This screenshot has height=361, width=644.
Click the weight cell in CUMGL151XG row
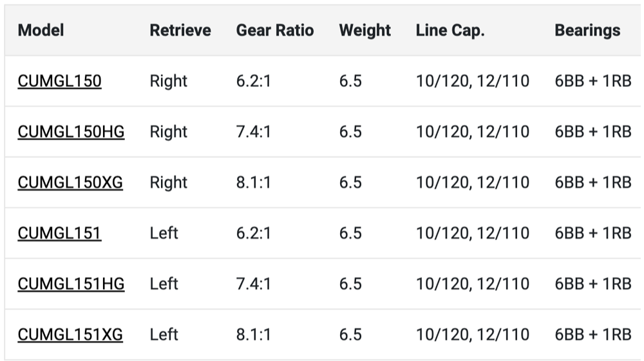[x=350, y=335]
